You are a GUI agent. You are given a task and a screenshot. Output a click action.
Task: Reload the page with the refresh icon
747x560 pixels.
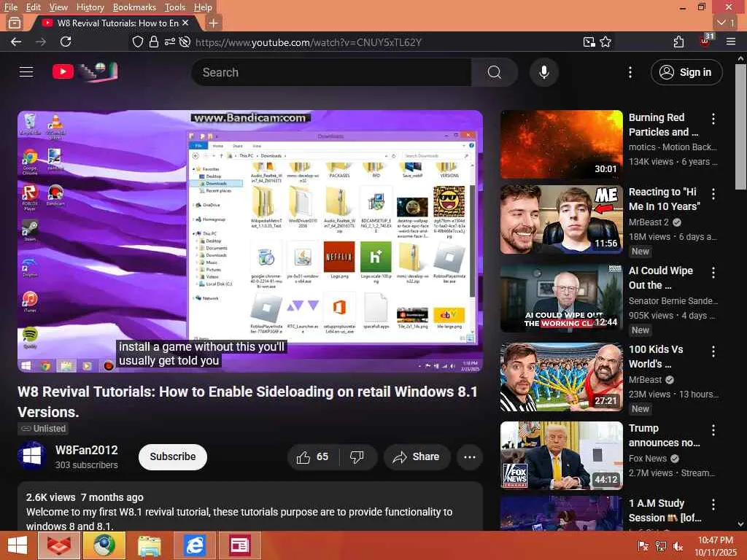[66, 42]
